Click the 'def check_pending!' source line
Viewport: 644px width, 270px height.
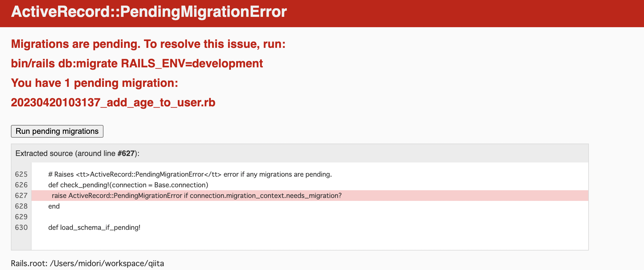click(128, 185)
